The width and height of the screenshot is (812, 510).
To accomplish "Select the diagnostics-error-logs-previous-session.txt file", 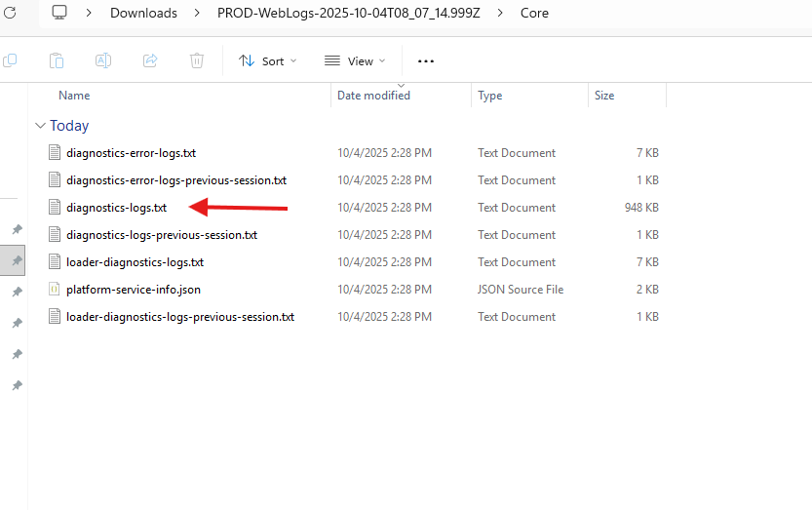I will 175,180.
